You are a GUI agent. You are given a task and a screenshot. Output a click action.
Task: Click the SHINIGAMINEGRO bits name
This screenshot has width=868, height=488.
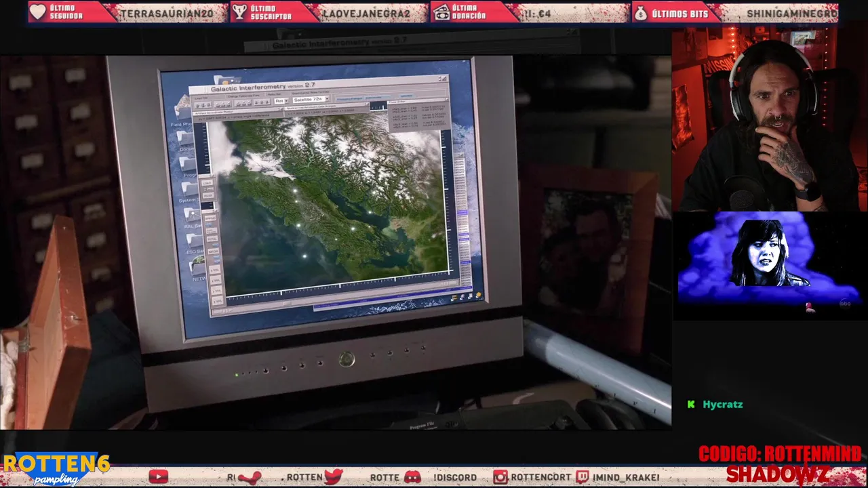[792, 14]
